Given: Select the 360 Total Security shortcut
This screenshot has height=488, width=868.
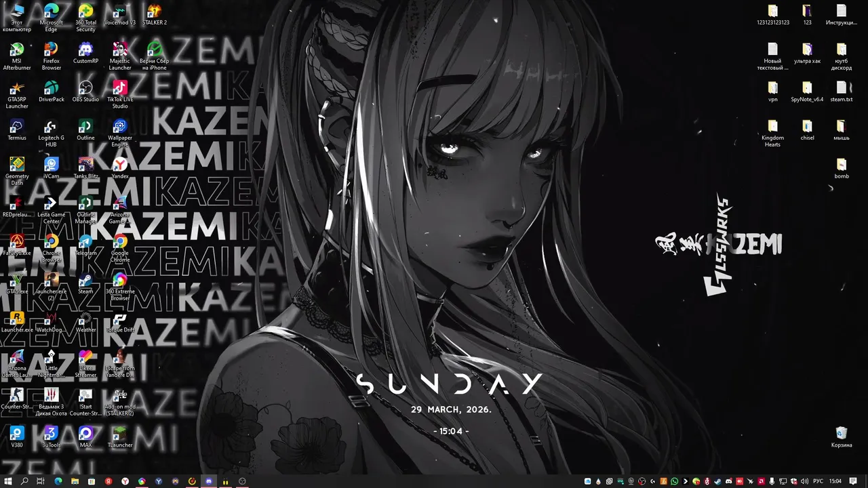Looking at the screenshot, I should [x=85, y=18].
